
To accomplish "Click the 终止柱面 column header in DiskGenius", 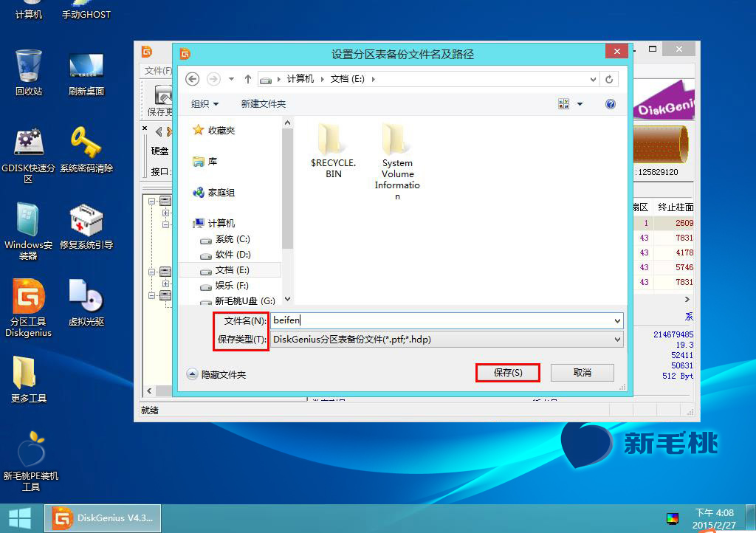I will click(x=676, y=207).
